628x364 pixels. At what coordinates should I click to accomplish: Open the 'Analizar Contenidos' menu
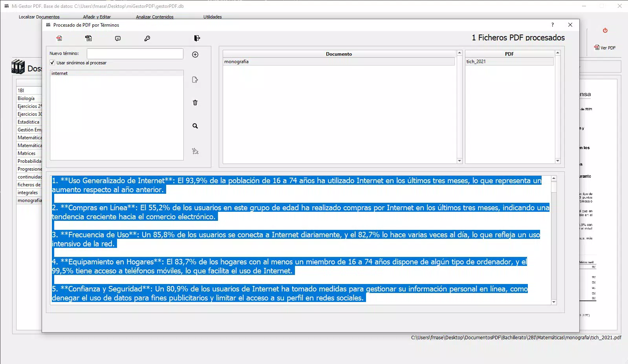tap(155, 17)
